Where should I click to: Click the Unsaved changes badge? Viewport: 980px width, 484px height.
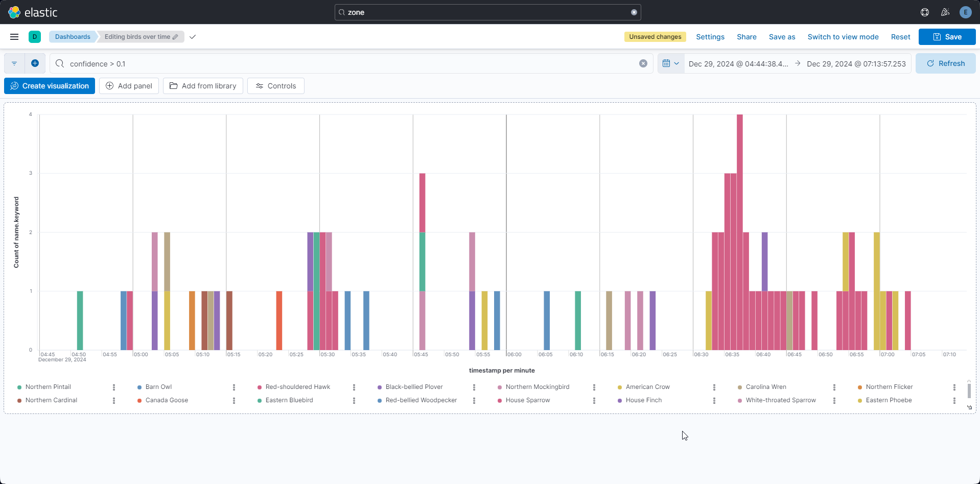click(x=655, y=37)
